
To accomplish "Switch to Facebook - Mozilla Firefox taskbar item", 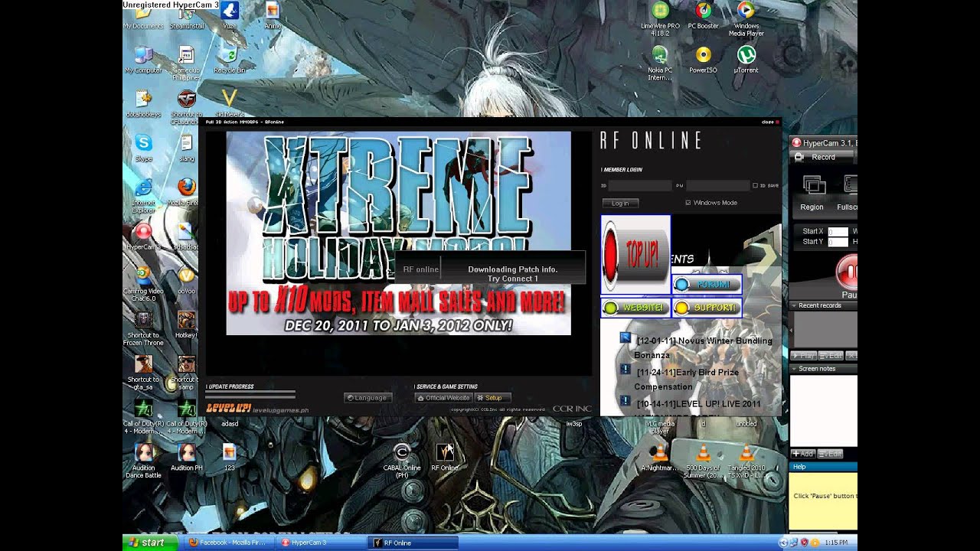I will click(x=227, y=543).
